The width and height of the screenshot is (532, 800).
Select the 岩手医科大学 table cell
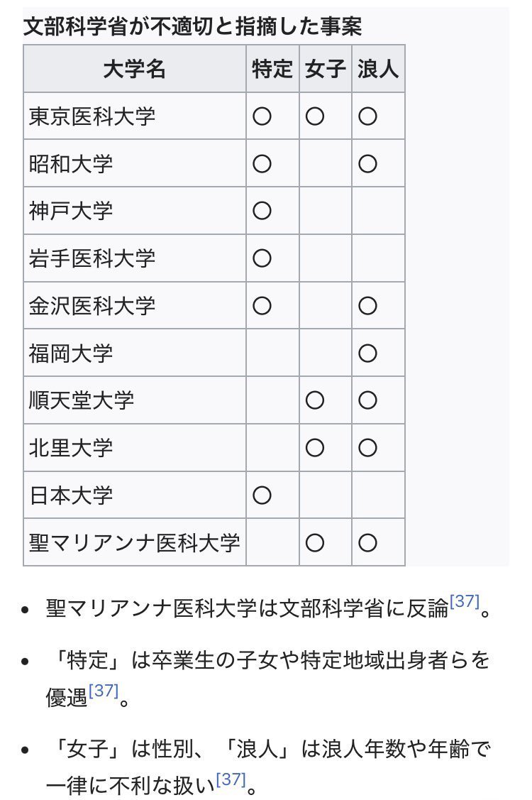click(135, 258)
